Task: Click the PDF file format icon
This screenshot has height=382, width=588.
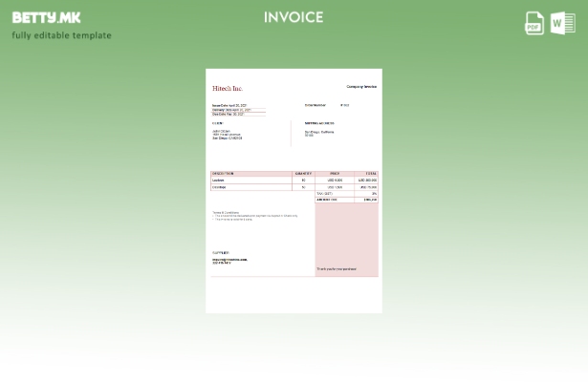Action: [534, 23]
